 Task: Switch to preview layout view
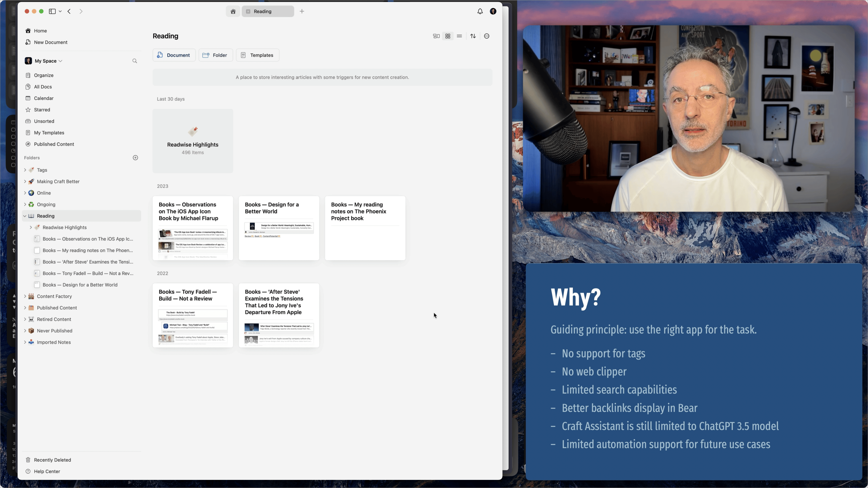click(436, 36)
